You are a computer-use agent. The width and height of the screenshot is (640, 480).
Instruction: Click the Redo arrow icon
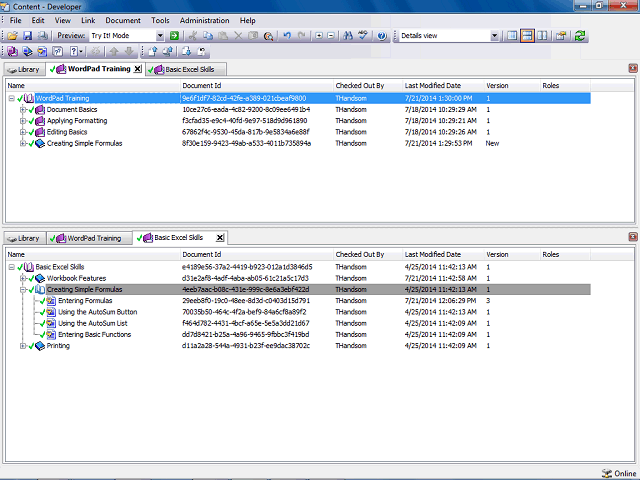click(x=302, y=36)
